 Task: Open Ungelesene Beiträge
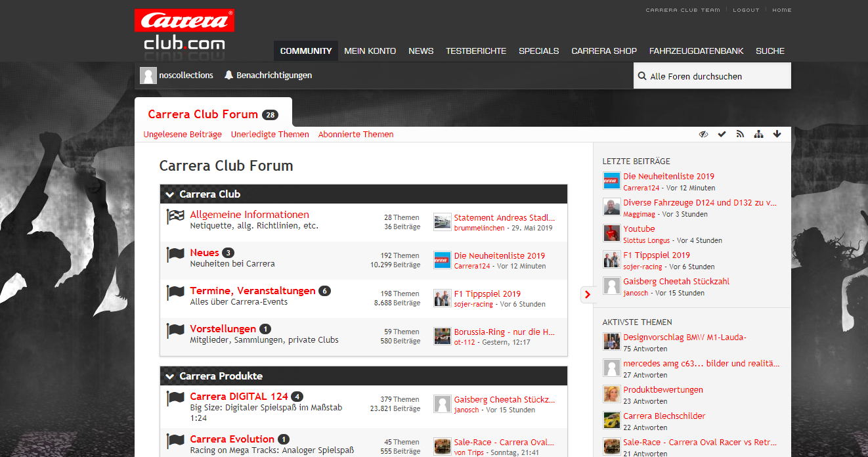pyautogui.click(x=183, y=134)
